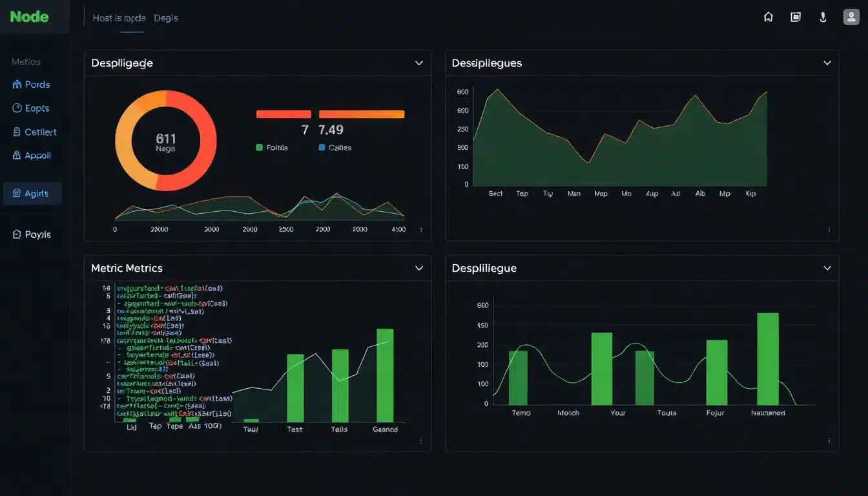868x496 pixels.
Task: Collapse the Despligage panel with its chevron
Action: tap(419, 63)
